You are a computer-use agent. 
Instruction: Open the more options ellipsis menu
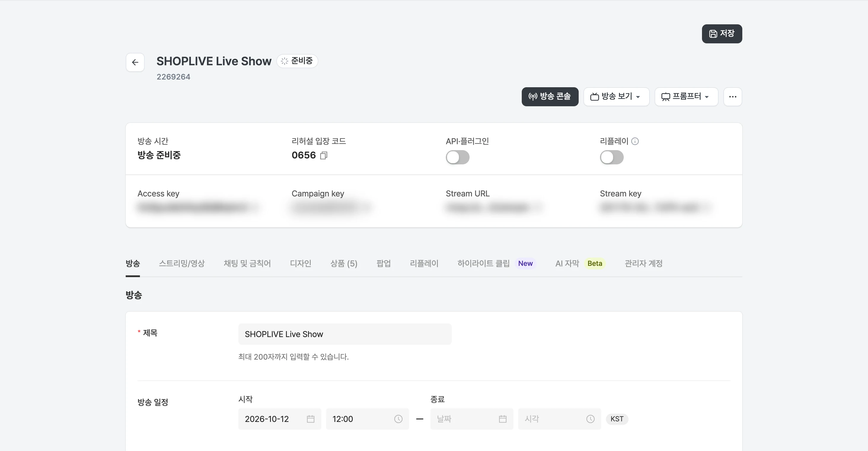[x=733, y=96]
